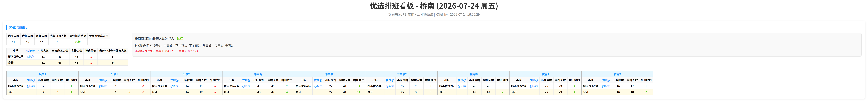Click the 快捷@ header in 夜宵2 table
This screenshot has width=868, height=102.
605,80
